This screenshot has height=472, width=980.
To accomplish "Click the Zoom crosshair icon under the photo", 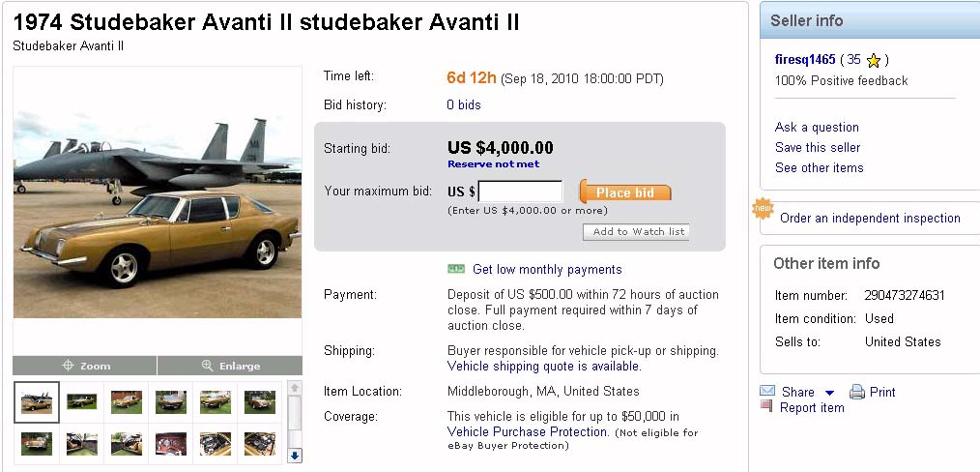I will coord(68,366).
